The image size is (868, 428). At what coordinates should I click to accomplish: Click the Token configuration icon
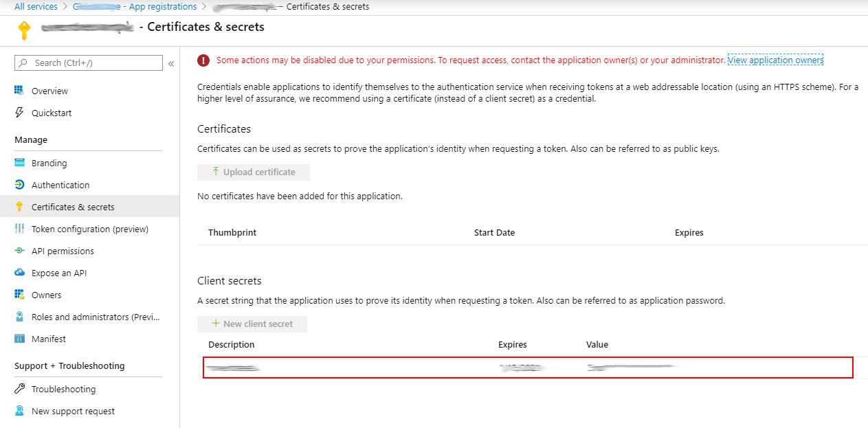point(19,229)
